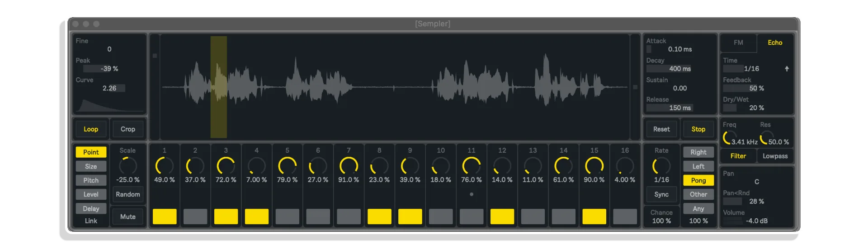Click the envelope curve display
This screenshot has height=249, width=868.
109,104
